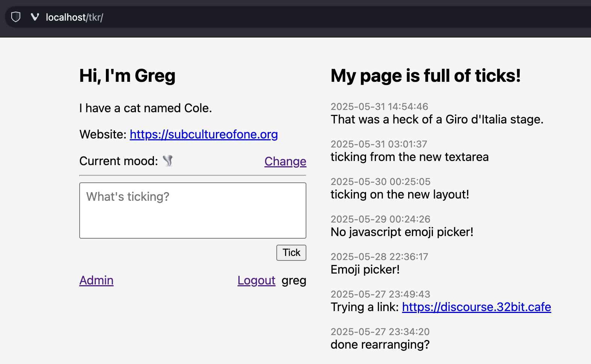Click the Giro d'Italia stage tick text
This screenshot has width=591, height=364.
pos(437,119)
